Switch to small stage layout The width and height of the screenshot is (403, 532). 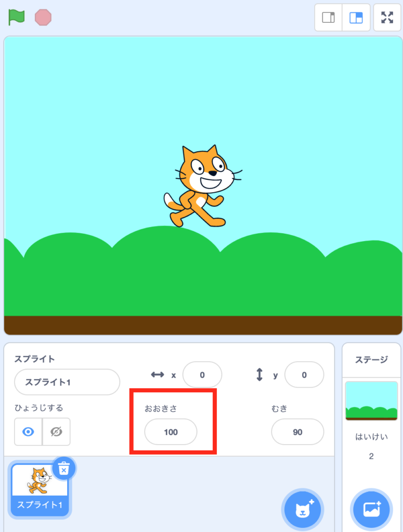coord(328,17)
